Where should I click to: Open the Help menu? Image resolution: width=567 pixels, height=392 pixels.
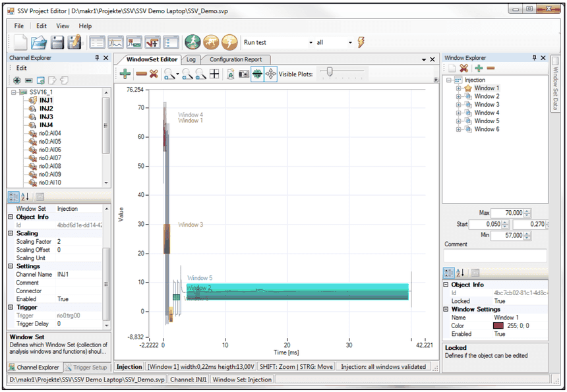coord(85,26)
